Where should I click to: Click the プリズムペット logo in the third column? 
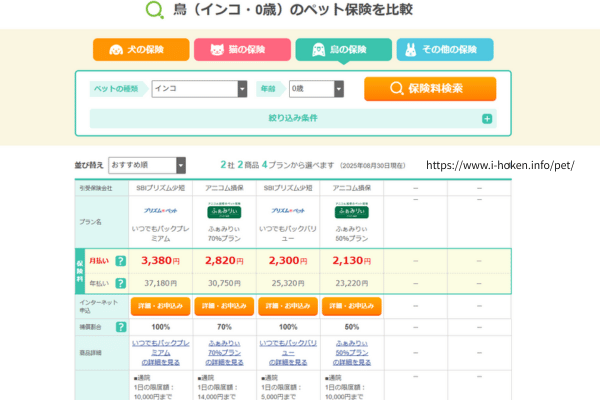(288, 211)
